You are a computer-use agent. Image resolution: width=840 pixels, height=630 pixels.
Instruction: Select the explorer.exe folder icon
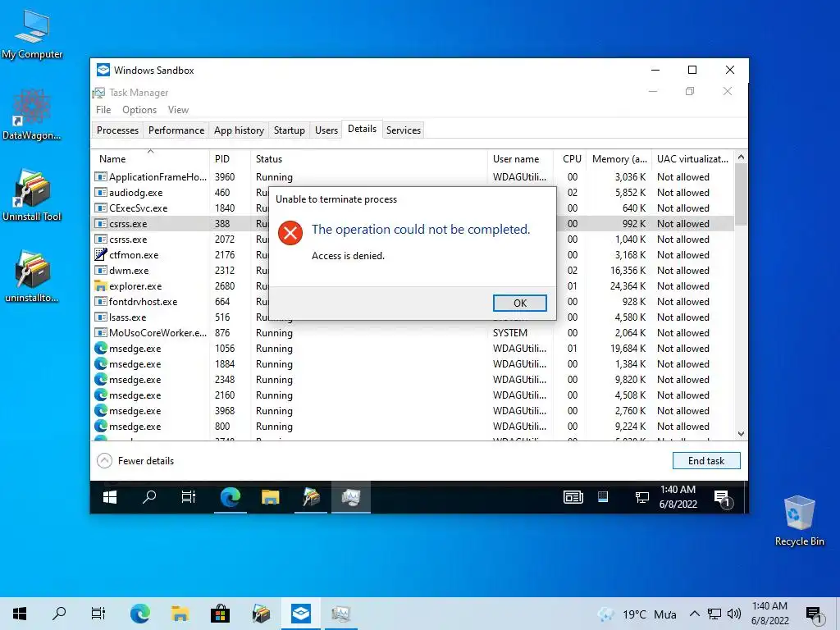click(x=100, y=285)
